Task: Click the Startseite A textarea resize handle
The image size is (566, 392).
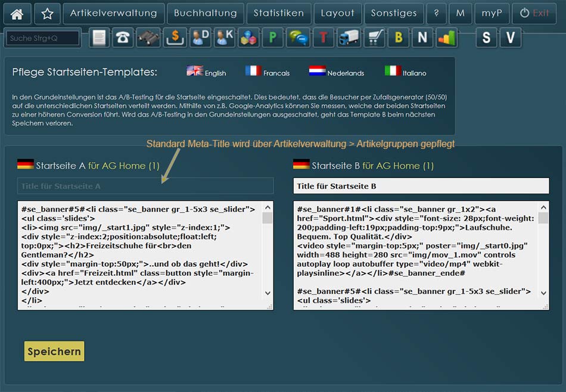Action: 269,306
